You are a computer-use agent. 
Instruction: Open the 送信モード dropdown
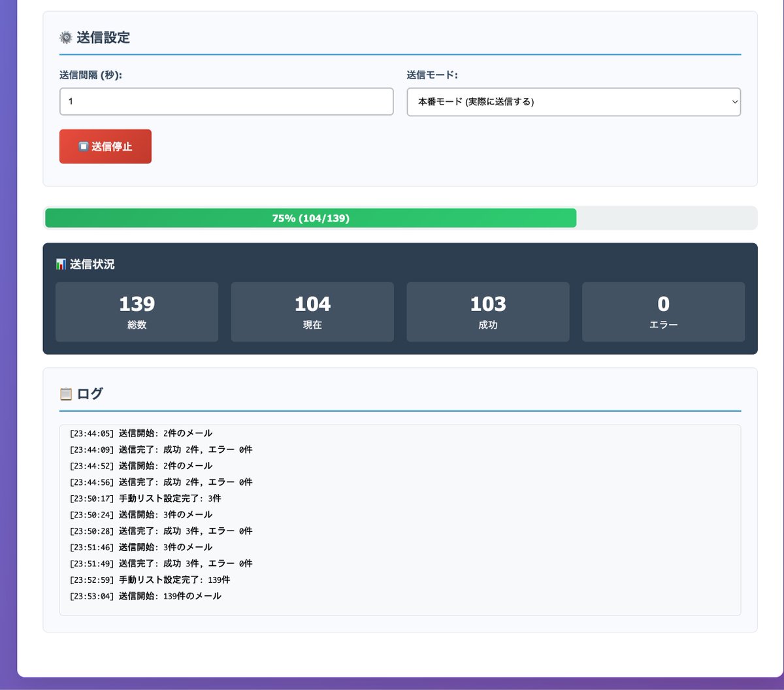574,102
